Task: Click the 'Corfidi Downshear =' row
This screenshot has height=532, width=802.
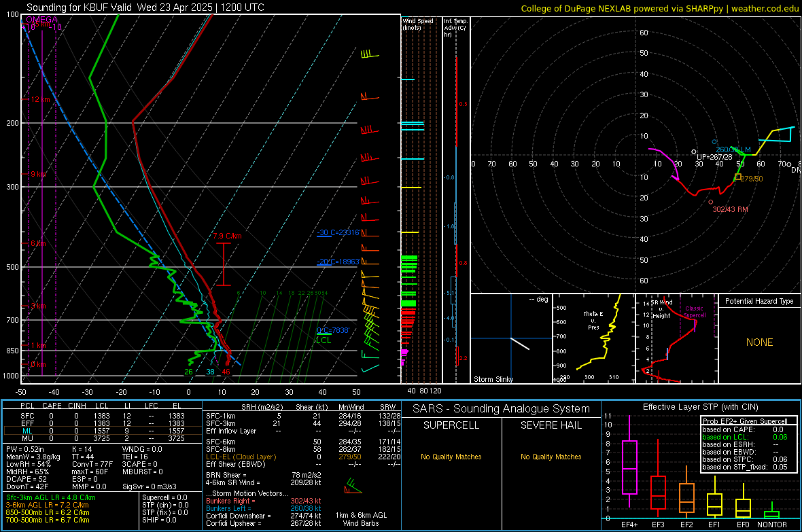Action: point(264,516)
